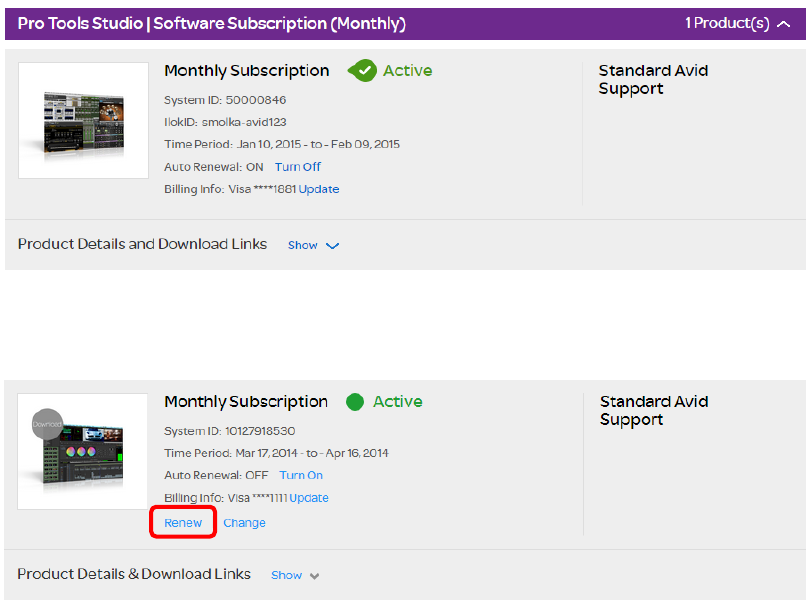This screenshot has height=601, width=809.
Task: Click the blue chevron beside first Show
Action: (x=333, y=246)
